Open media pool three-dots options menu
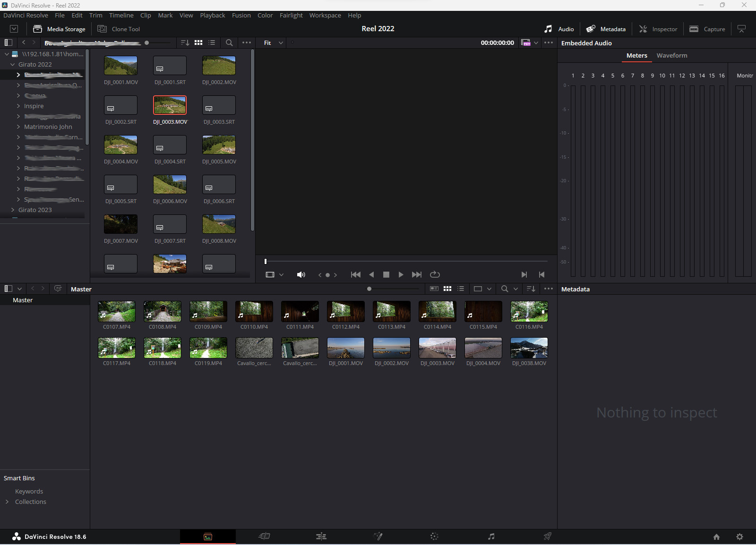 (549, 289)
